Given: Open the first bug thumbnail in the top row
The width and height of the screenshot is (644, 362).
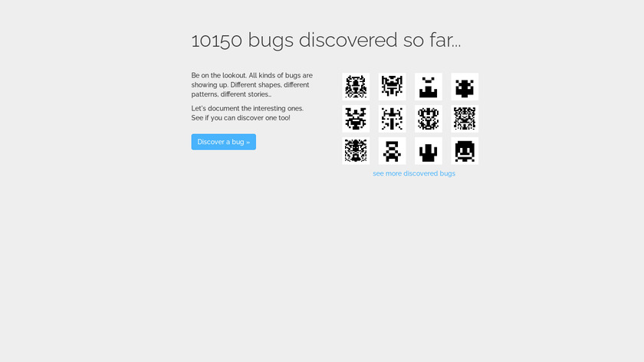Looking at the screenshot, I should [356, 87].
